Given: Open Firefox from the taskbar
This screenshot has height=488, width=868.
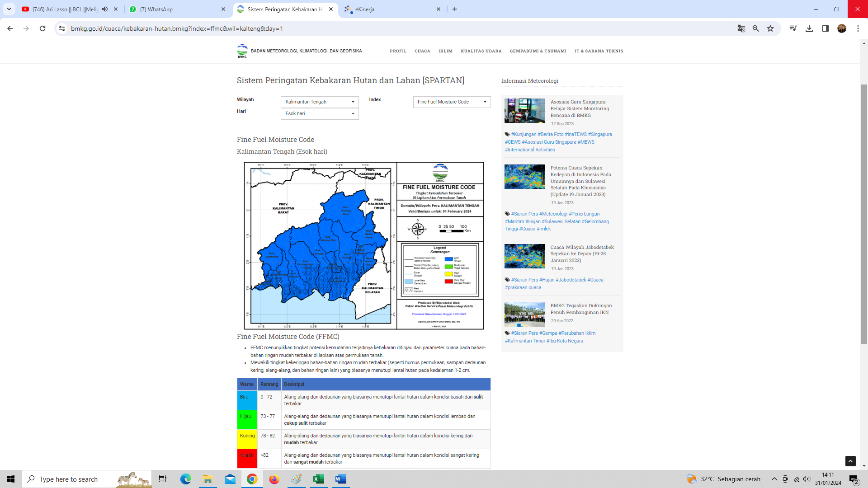Looking at the screenshot, I should coord(274,479).
